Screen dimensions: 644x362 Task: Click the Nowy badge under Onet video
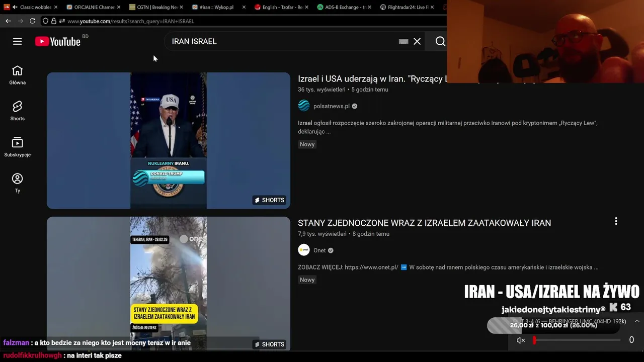tap(307, 280)
